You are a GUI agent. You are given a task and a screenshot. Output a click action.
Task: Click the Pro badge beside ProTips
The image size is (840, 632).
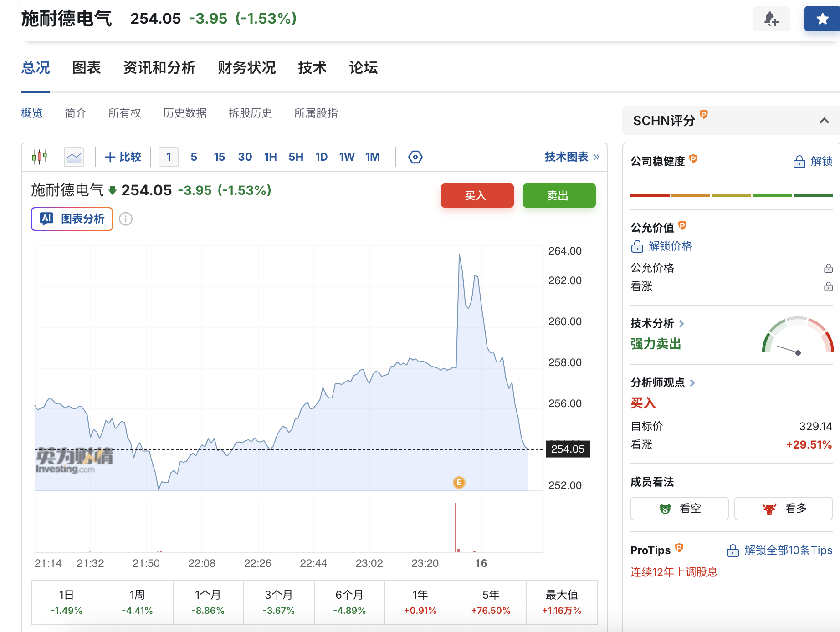(x=679, y=548)
